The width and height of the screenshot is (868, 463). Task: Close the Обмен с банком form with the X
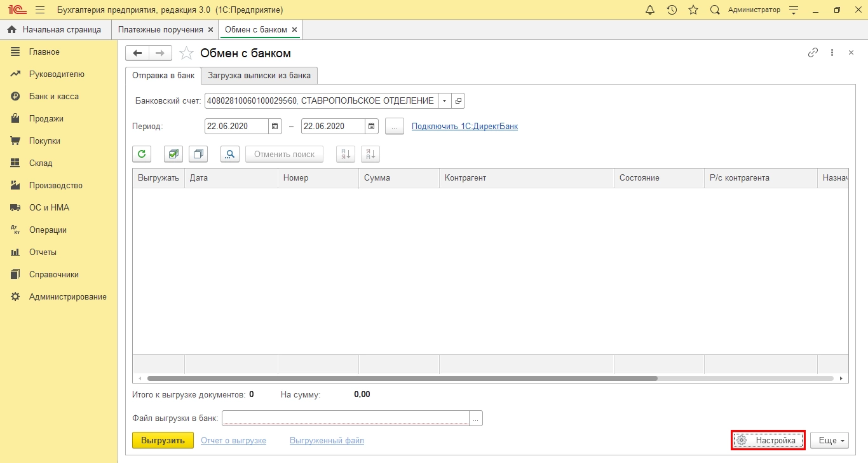pos(851,53)
